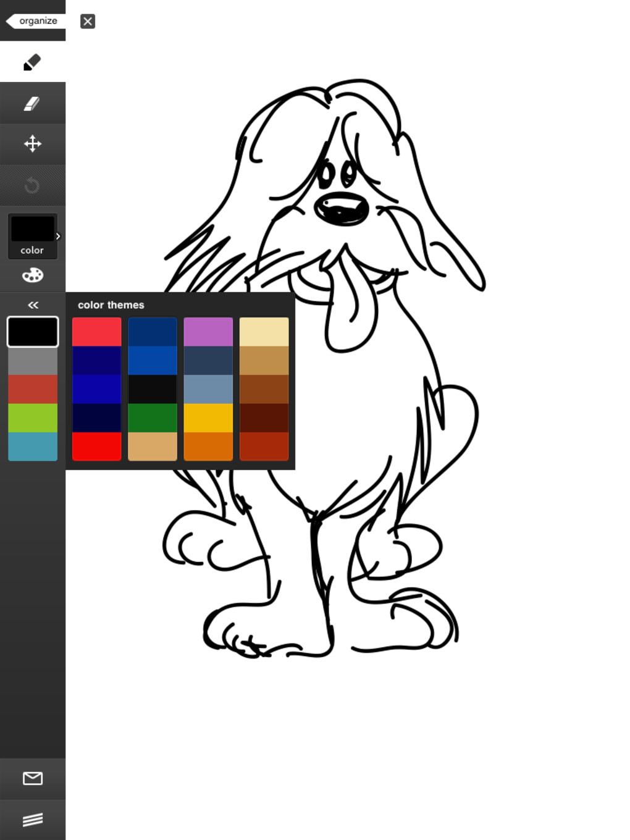
Task: Select the marker drawing tool
Action: pyautogui.click(x=32, y=62)
